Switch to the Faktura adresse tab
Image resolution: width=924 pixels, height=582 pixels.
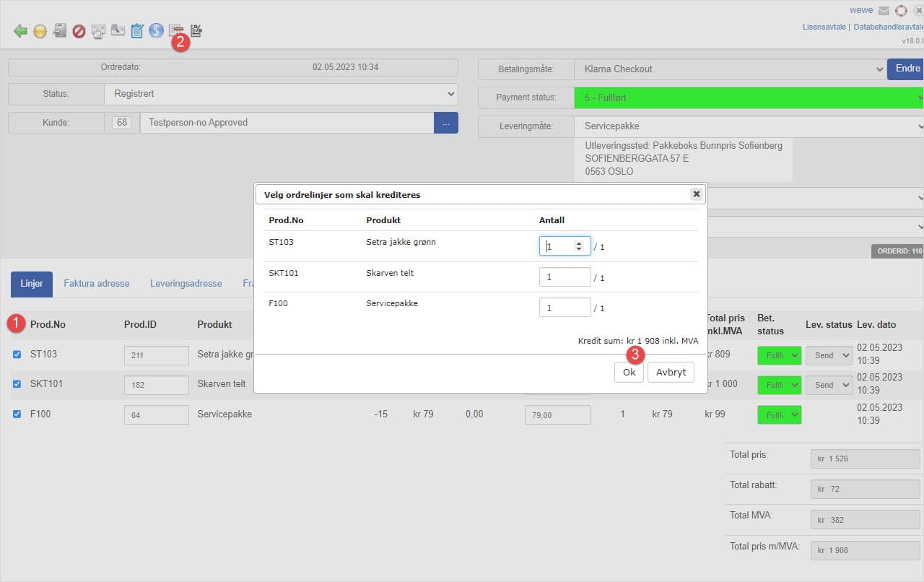(x=96, y=284)
